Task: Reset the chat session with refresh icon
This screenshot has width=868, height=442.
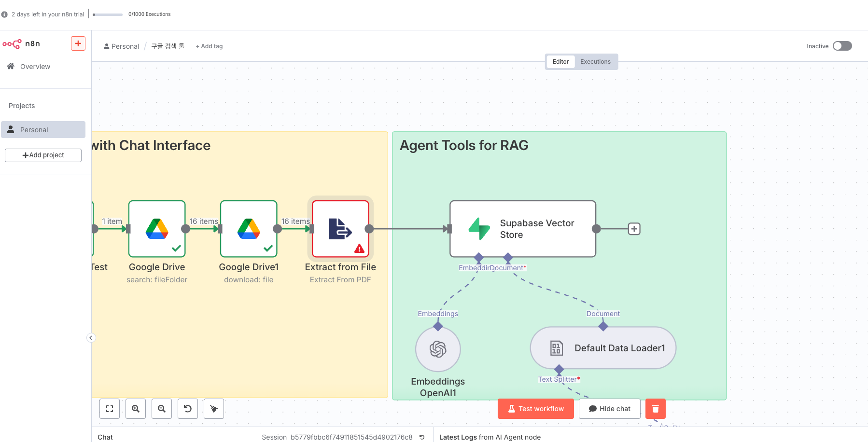Action: click(x=422, y=437)
